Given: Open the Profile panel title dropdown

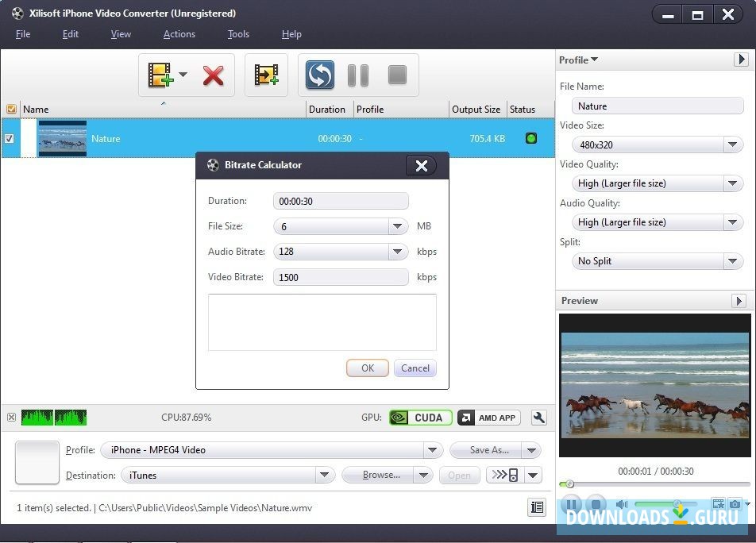Looking at the screenshot, I should [578, 60].
